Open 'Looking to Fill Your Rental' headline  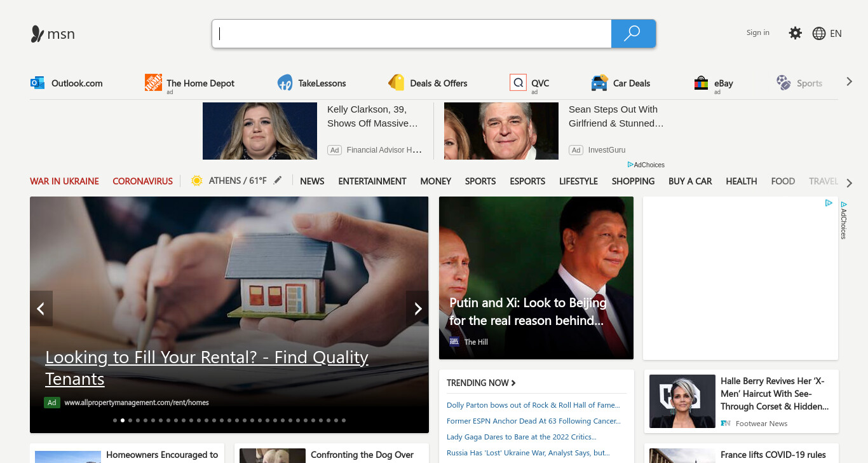click(x=207, y=368)
